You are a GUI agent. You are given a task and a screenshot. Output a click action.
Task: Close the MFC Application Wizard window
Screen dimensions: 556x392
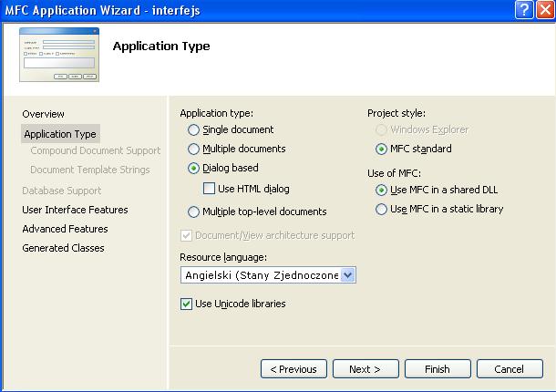tap(545, 10)
